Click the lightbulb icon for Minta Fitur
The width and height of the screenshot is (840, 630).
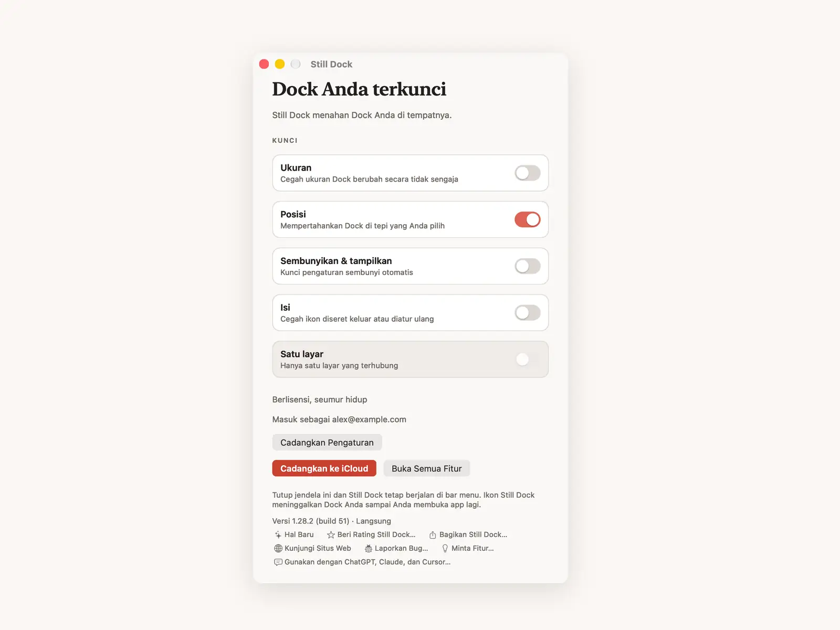click(x=445, y=548)
